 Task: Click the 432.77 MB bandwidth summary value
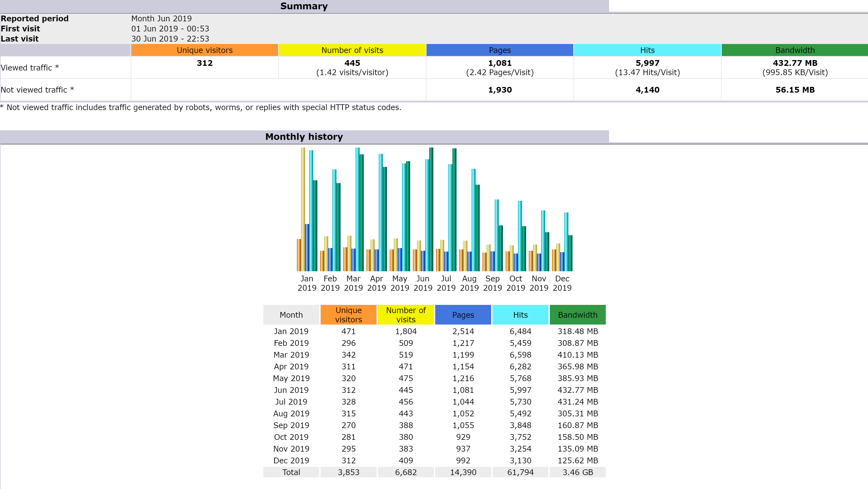(x=795, y=63)
